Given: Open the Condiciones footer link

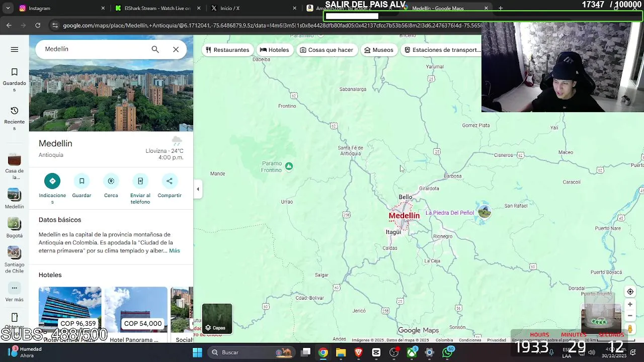Looking at the screenshot, I should pyautogui.click(x=470, y=340).
